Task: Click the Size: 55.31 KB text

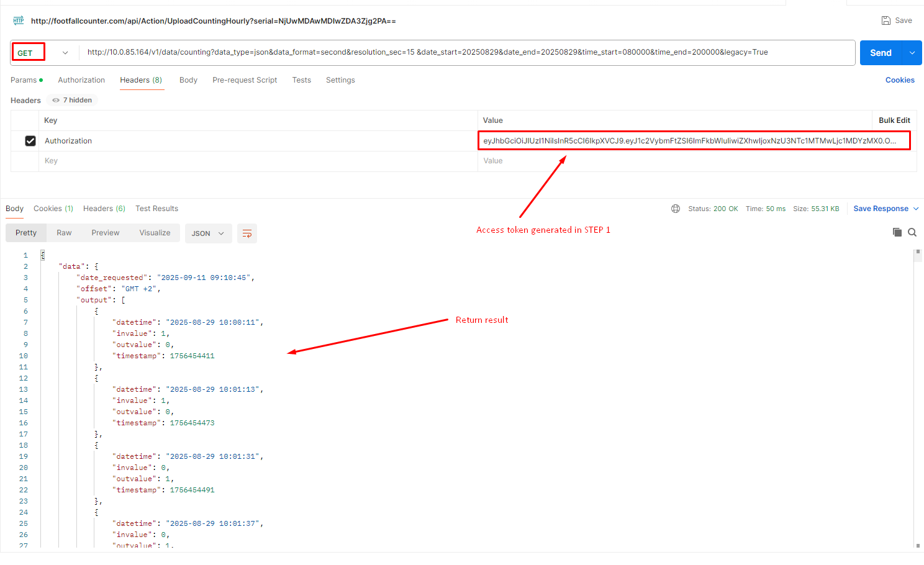Action: (x=816, y=209)
